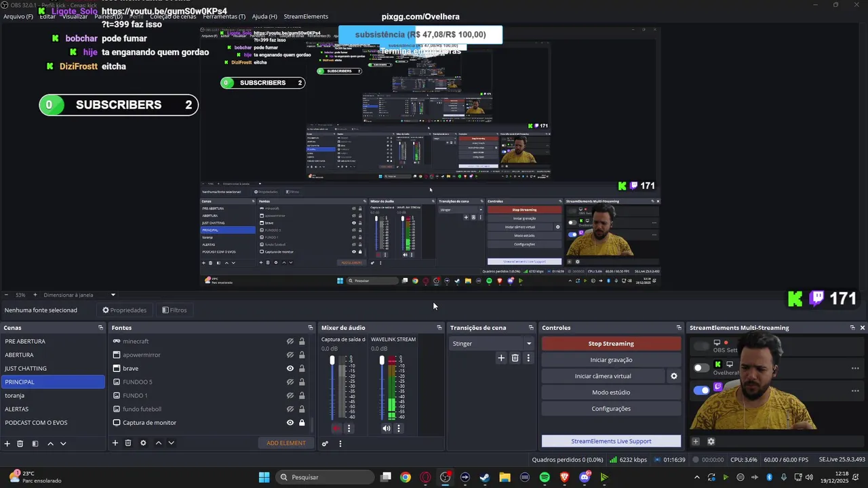This screenshot has height=488, width=868.
Task: Open the Ajuda (H) menu
Action: 264,16
